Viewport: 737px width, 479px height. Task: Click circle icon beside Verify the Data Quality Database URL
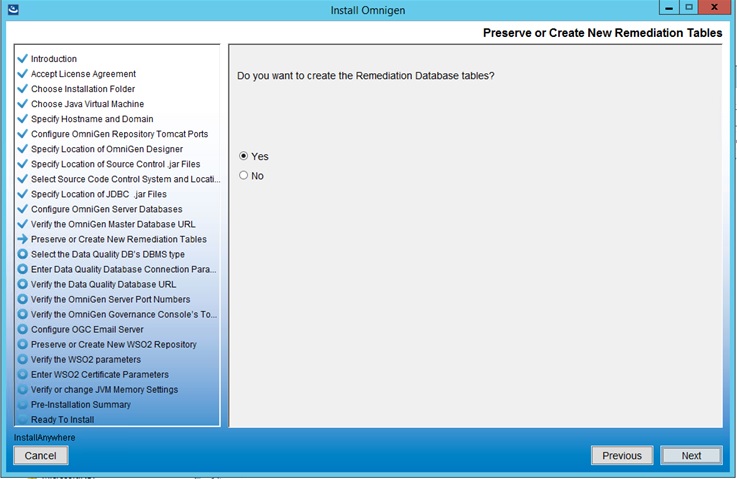click(x=23, y=284)
